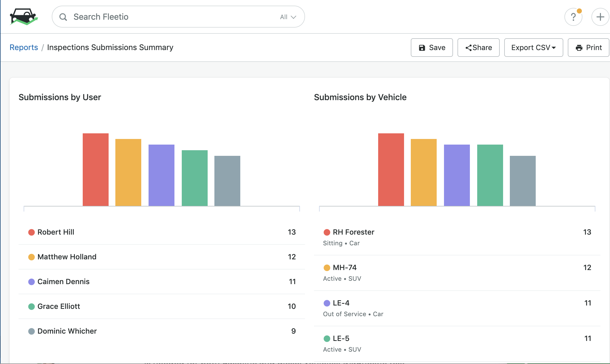Select the Dominic Whicher row
The width and height of the screenshot is (610, 364).
coord(67,331)
